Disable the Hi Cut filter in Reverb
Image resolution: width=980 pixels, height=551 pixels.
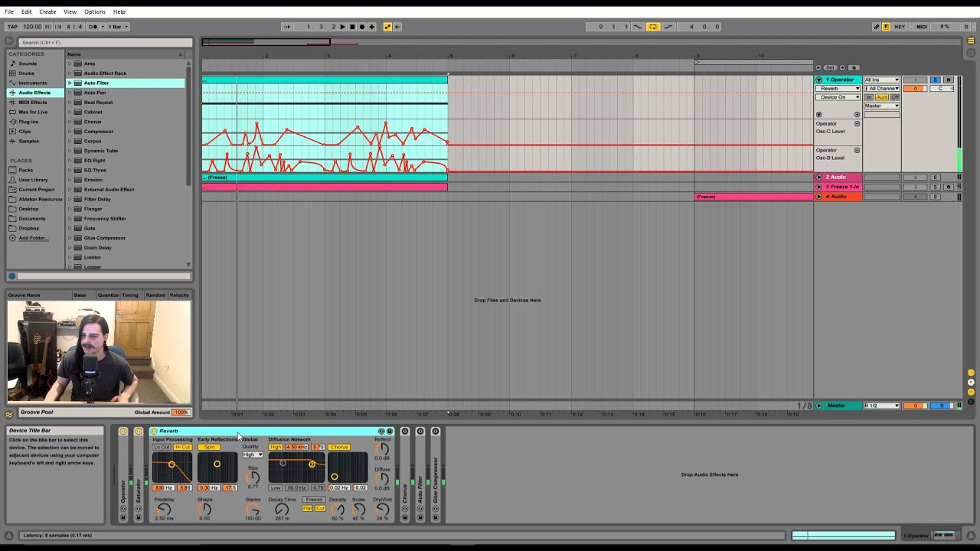(182, 447)
